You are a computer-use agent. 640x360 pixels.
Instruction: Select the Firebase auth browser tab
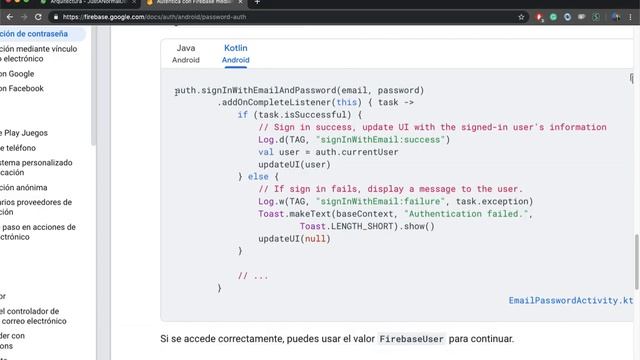194,2
